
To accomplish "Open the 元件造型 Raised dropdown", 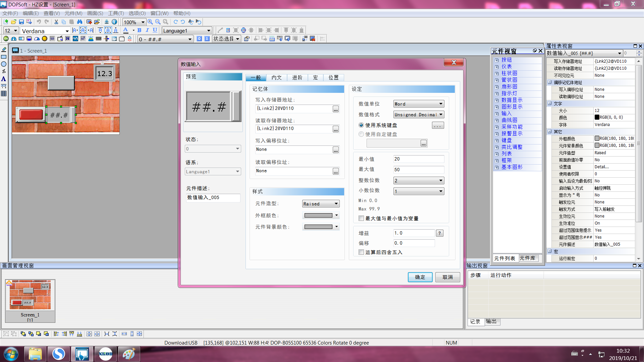I will click(320, 204).
